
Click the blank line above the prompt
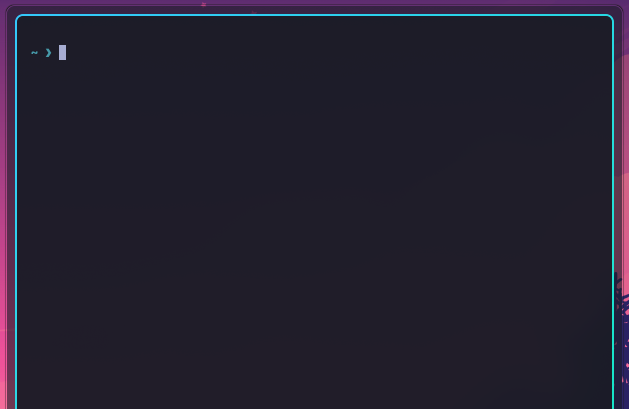pyautogui.click(x=314, y=30)
